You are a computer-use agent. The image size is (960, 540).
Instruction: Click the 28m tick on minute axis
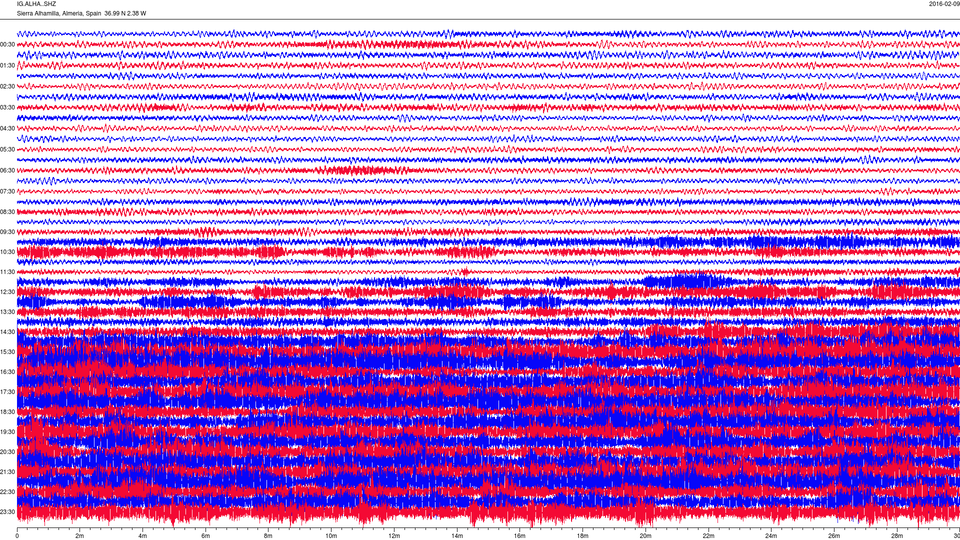pyautogui.click(x=897, y=536)
